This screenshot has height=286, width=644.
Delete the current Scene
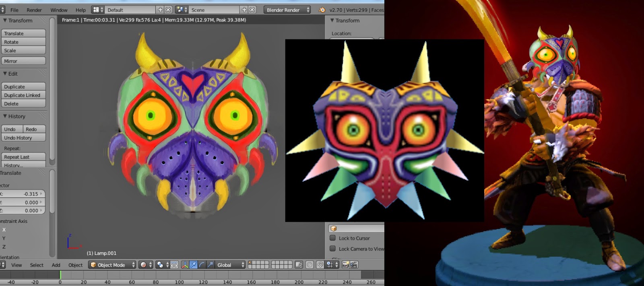252,10
